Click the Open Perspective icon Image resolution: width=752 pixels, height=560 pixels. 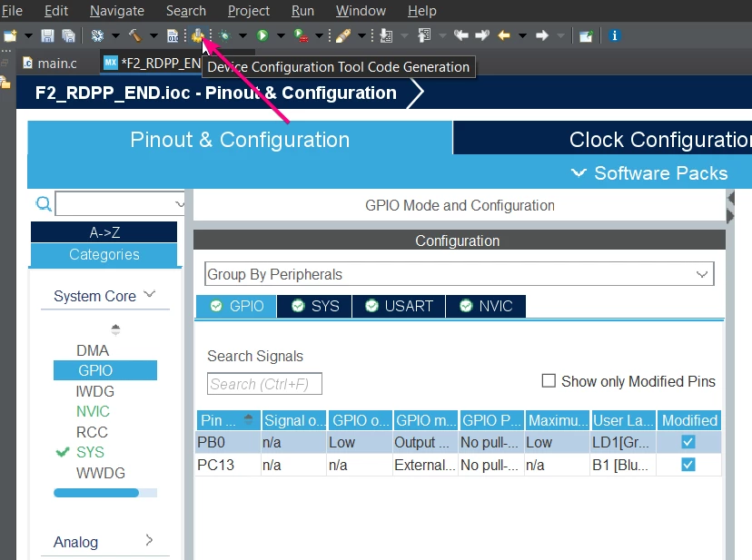tap(586, 36)
